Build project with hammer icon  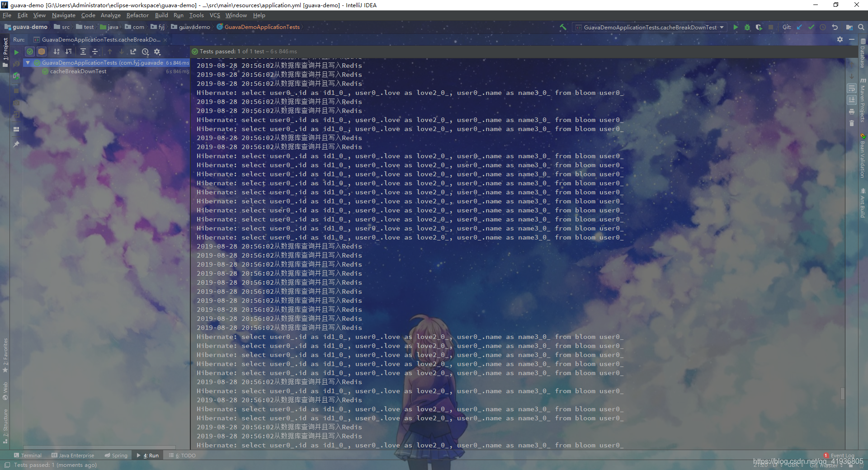(563, 27)
